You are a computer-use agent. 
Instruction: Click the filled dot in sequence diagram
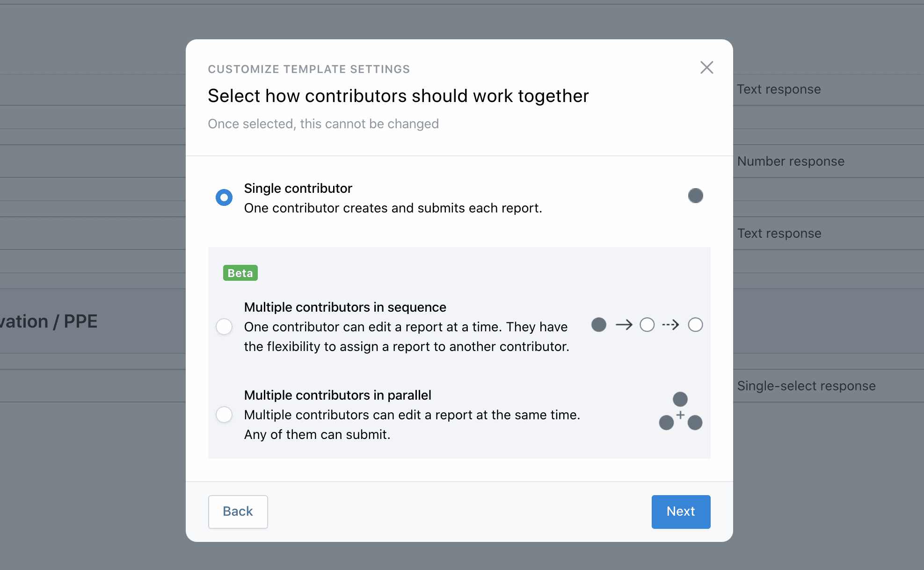tap(599, 325)
